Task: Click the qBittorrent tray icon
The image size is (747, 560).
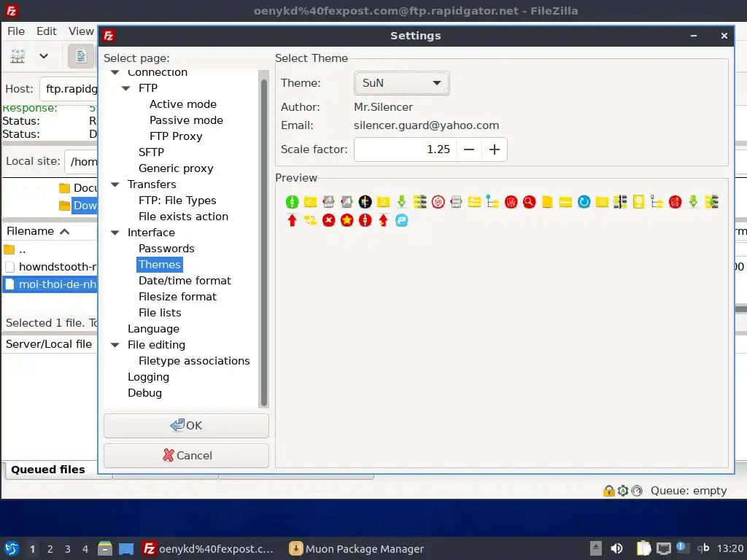Action: [x=703, y=548]
